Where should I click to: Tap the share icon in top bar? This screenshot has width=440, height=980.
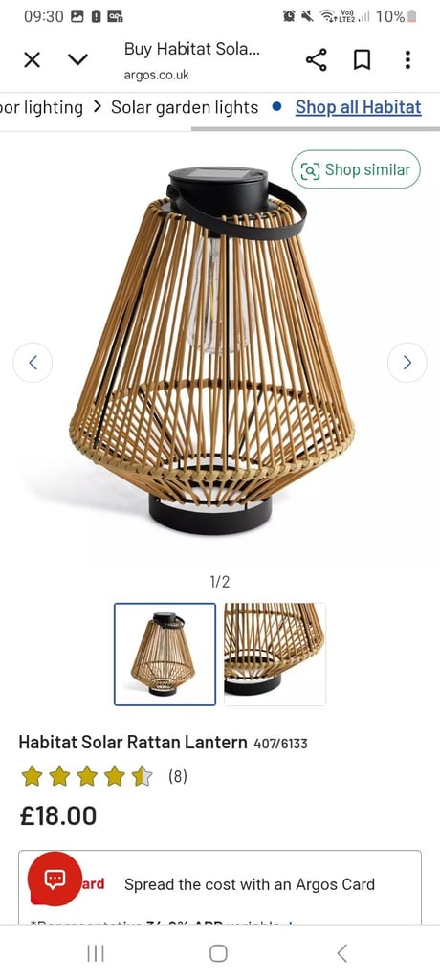317,60
